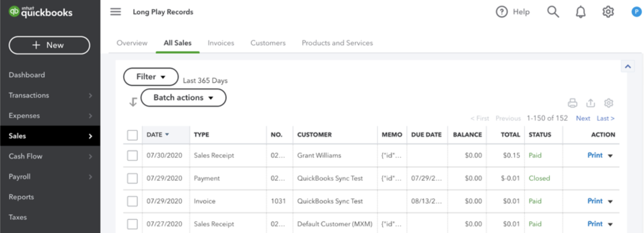The height and width of the screenshot is (233, 644).
Task: Jump to the Last page
Action: 605,118
